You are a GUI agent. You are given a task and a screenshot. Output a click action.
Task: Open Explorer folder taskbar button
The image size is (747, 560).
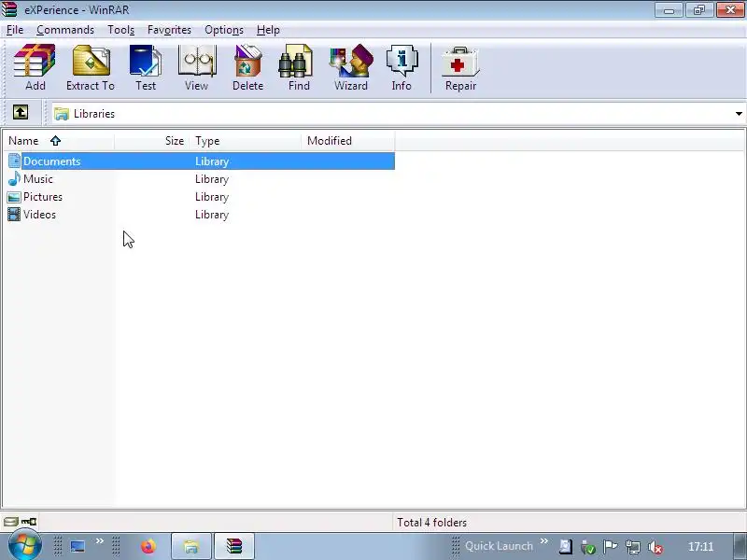point(191,546)
